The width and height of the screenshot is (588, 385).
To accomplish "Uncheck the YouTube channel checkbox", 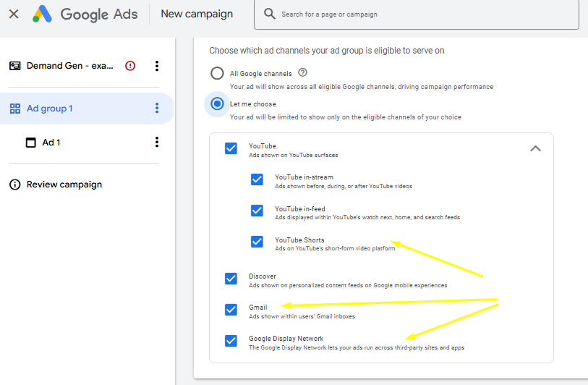I will (231, 148).
